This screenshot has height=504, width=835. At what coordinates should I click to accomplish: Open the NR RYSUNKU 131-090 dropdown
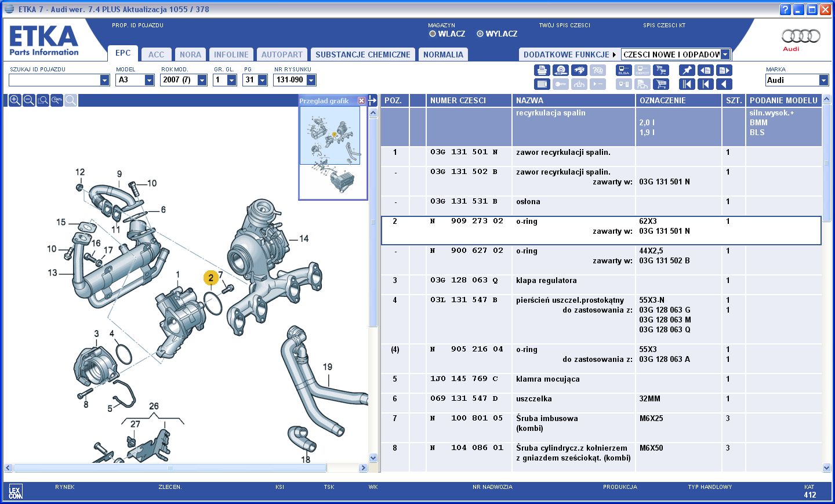coord(311,80)
